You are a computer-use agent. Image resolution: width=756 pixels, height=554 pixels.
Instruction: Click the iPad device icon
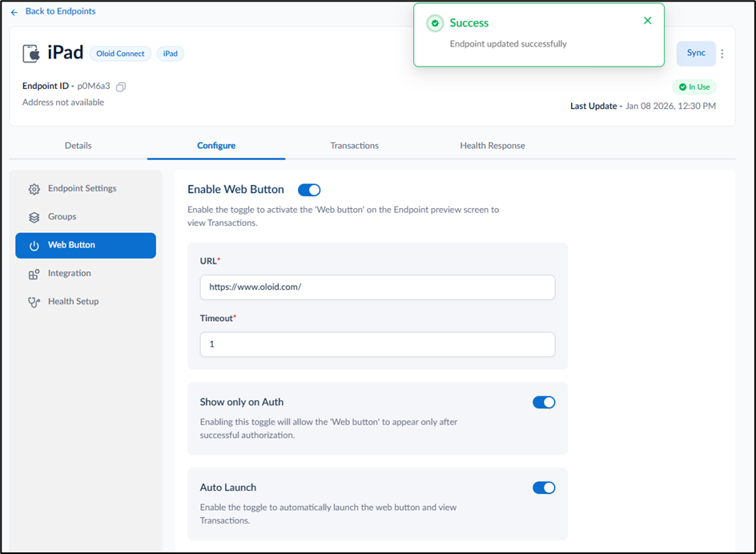(31, 53)
